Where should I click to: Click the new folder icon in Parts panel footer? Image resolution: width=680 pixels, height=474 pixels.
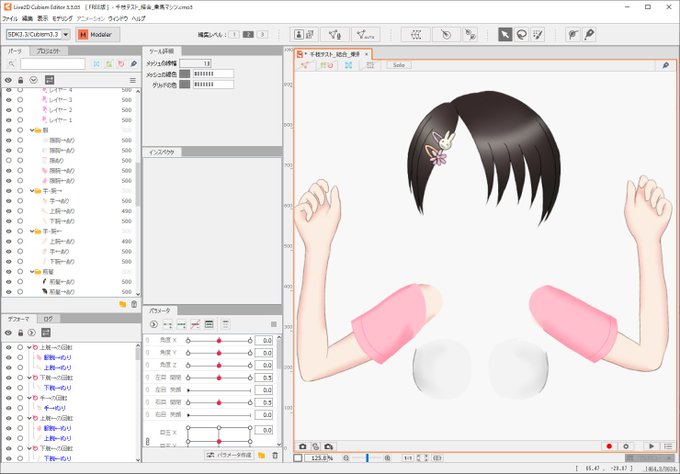[x=122, y=304]
